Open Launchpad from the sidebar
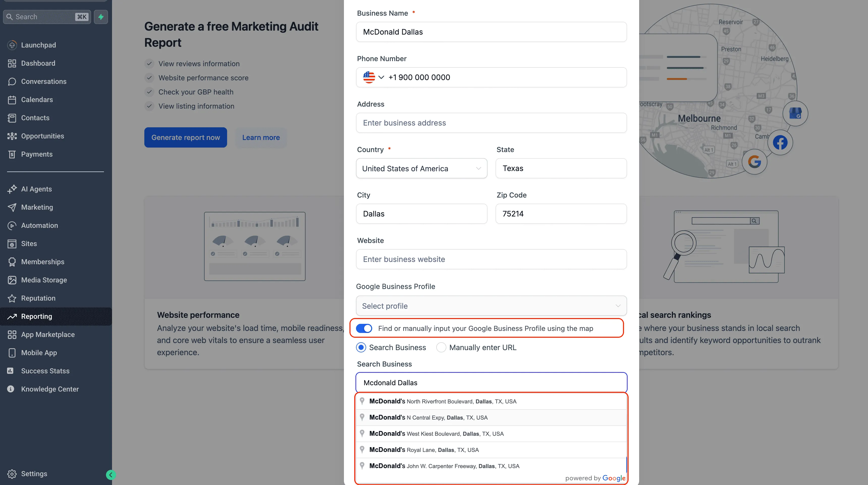 click(x=12, y=45)
